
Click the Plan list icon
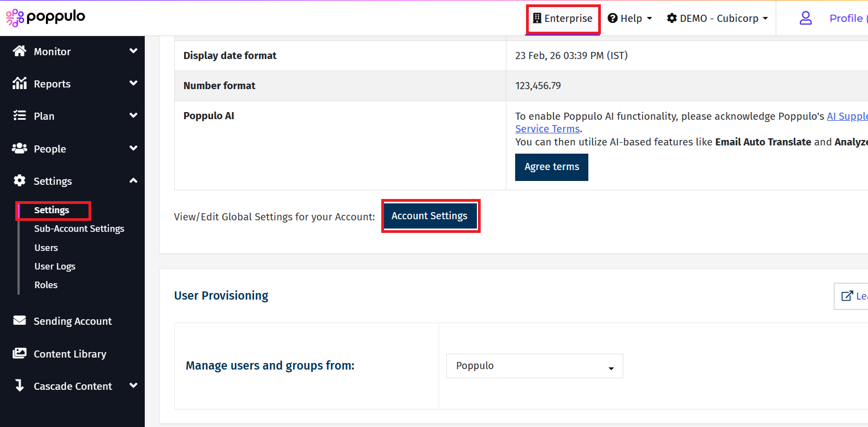pos(20,115)
